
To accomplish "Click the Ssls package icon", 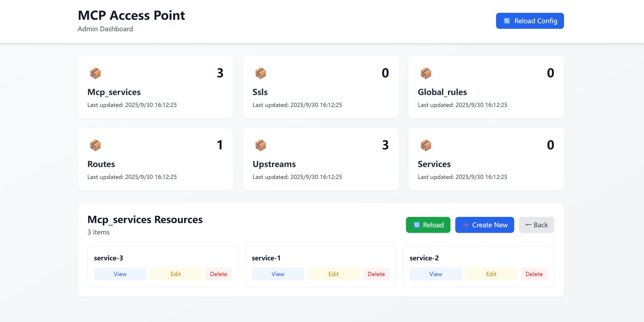I will 261,73.
